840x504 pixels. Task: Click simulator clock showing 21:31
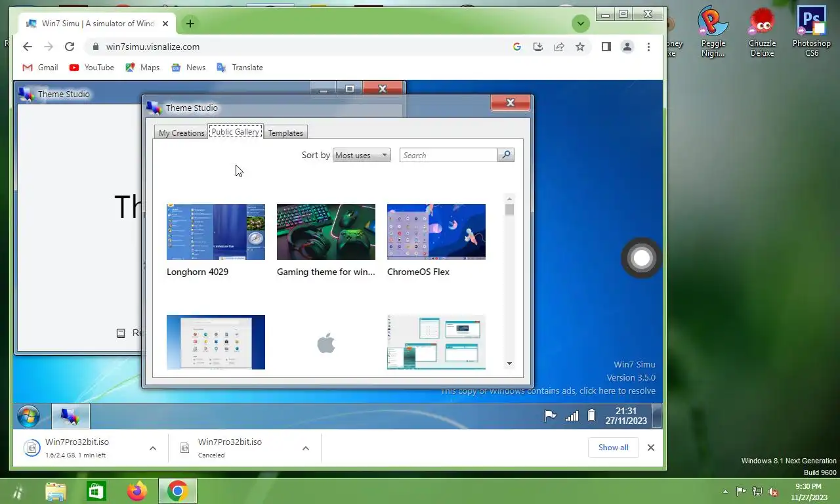(626, 416)
